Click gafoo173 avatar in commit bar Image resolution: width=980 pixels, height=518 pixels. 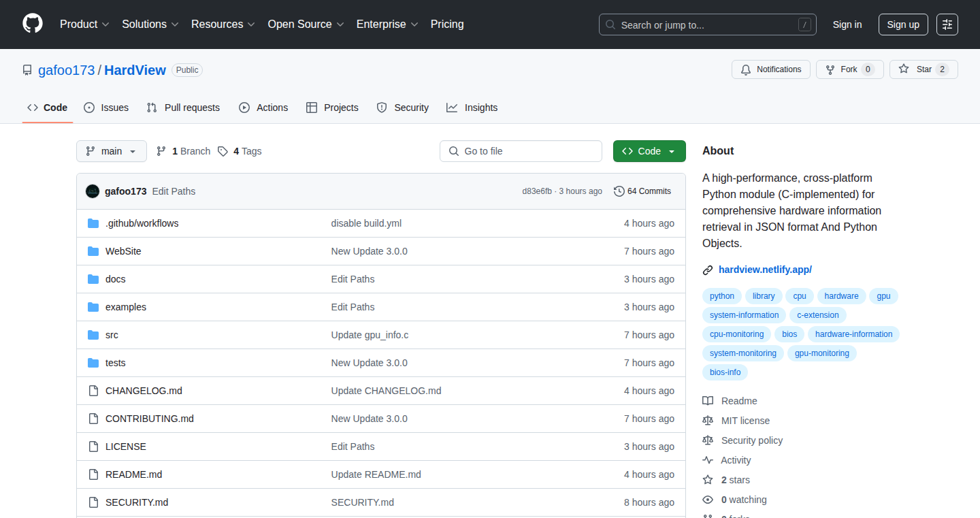(x=93, y=191)
